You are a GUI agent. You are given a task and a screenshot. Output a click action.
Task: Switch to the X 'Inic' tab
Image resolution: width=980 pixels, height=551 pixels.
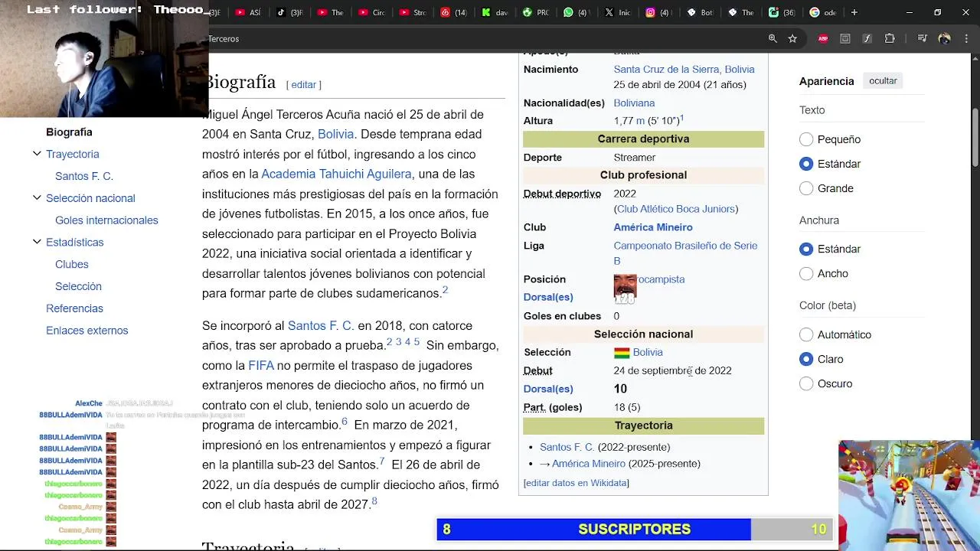[617, 12]
